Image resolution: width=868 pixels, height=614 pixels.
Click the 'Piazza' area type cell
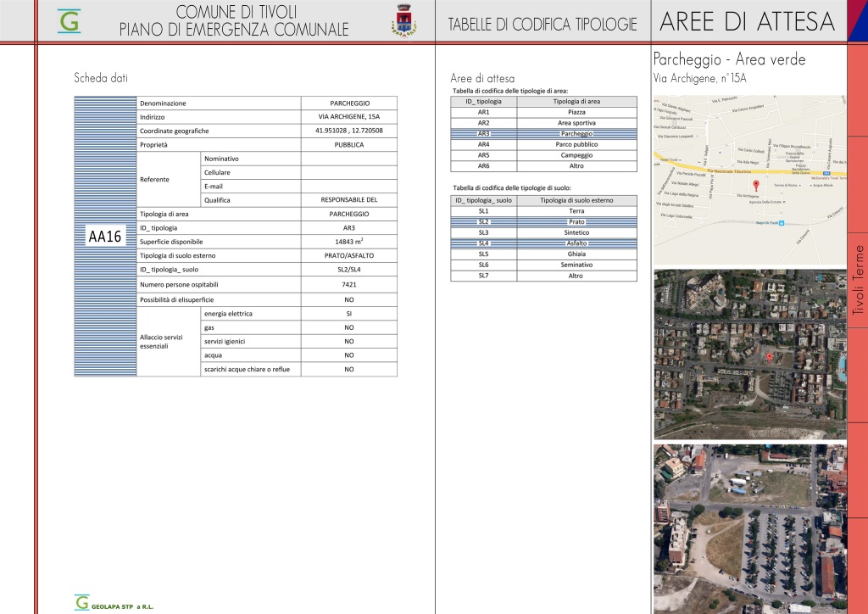tap(576, 112)
